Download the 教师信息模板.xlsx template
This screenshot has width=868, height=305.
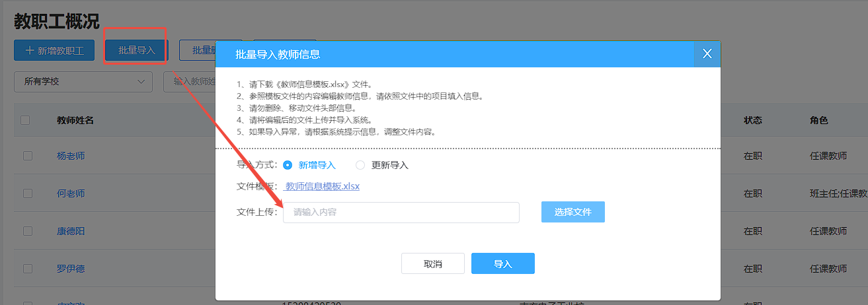(322, 186)
